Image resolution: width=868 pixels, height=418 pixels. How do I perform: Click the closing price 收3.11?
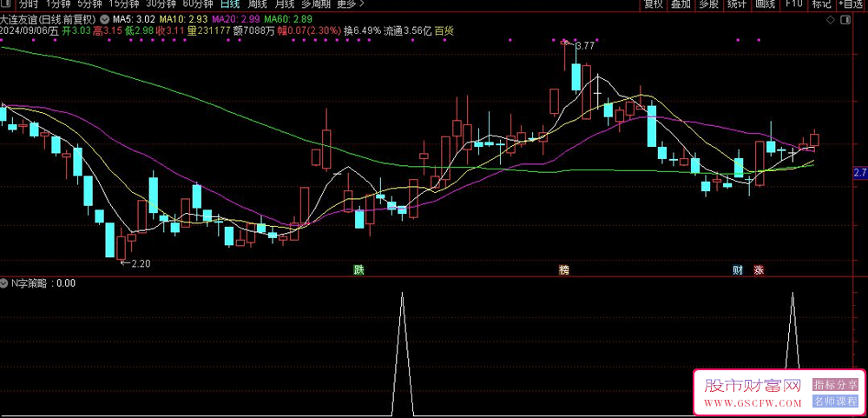coord(170,31)
